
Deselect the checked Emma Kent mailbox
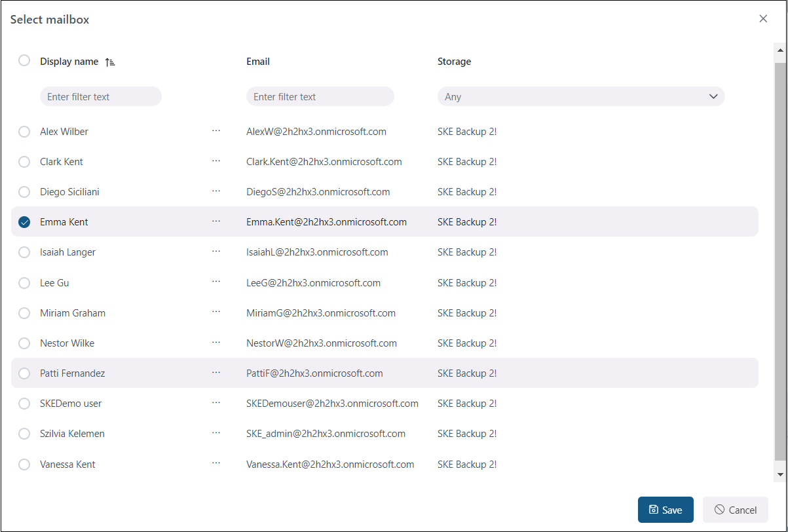(24, 222)
